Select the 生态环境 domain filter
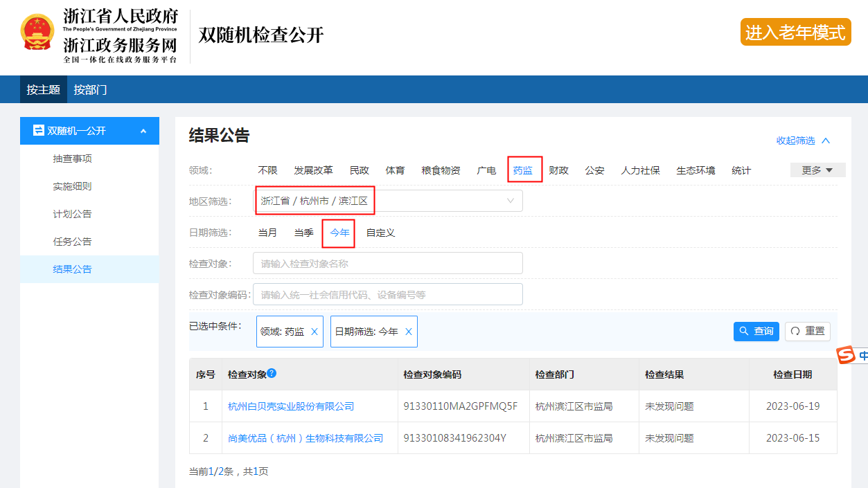 click(696, 170)
